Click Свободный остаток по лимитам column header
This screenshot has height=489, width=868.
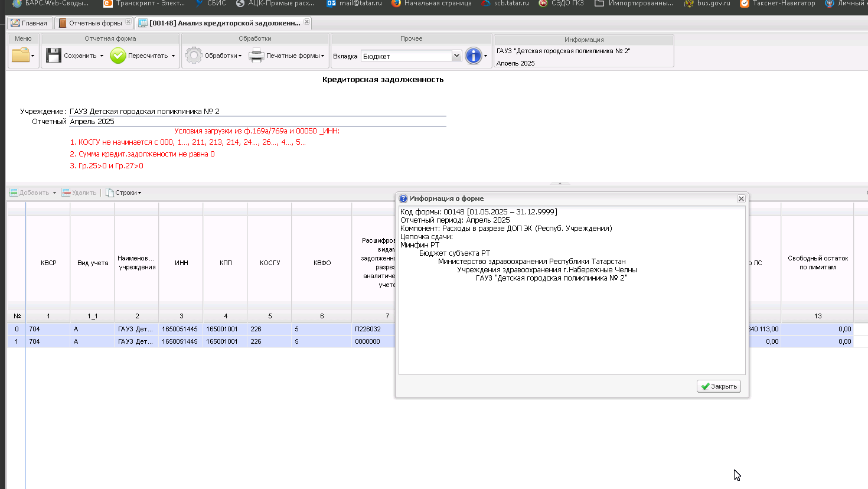[x=818, y=263]
